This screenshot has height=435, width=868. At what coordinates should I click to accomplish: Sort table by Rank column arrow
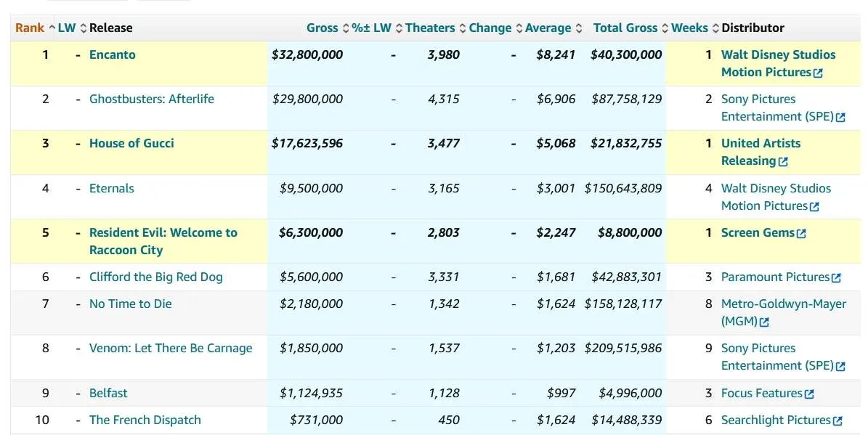[52, 28]
